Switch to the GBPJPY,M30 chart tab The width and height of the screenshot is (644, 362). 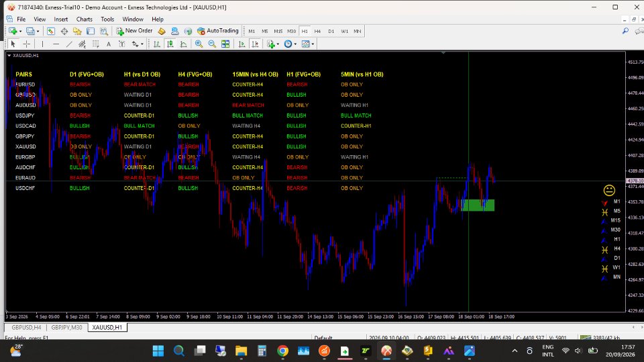click(x=66, y=328)
